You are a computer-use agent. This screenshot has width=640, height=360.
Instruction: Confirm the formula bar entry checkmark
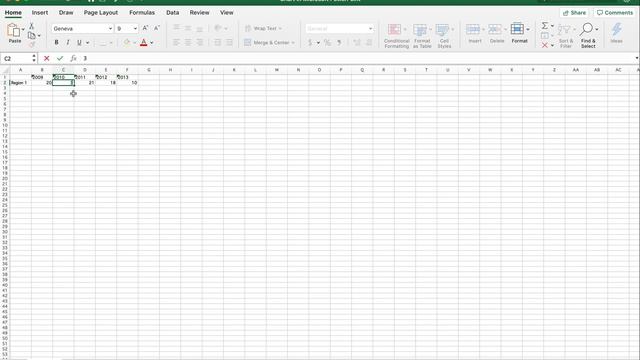pyautogui.click(x=60, y=58)
